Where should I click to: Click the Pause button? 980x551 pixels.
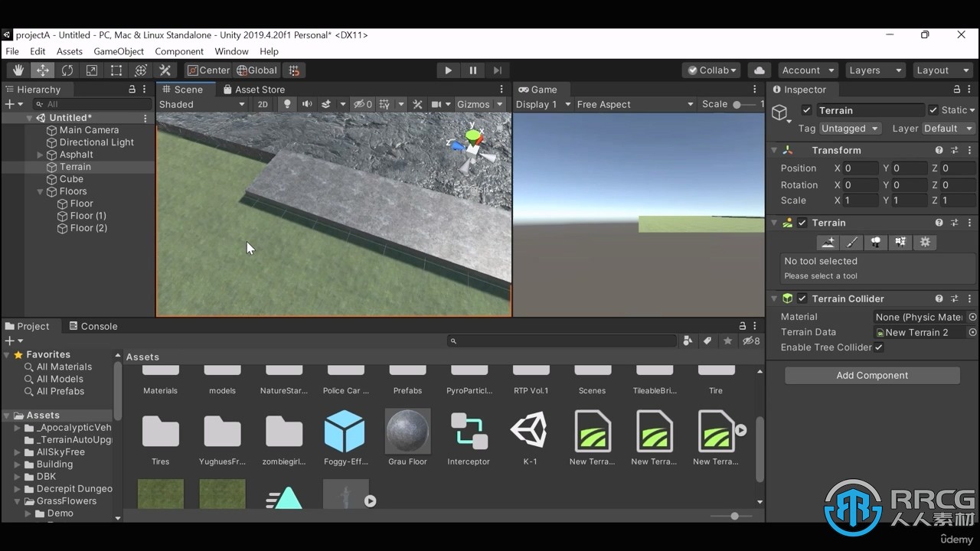tap(472, 70)
